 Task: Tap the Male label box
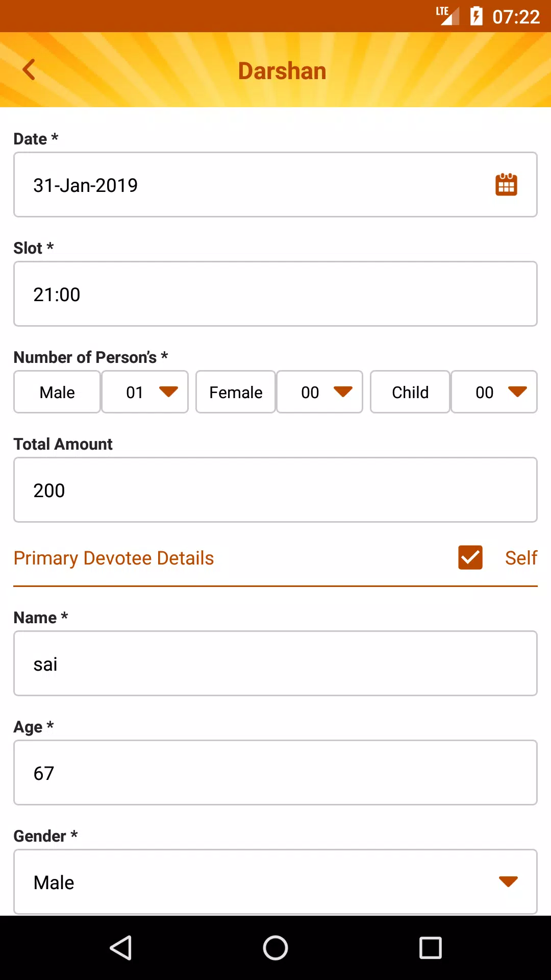(x=57, y=392)
